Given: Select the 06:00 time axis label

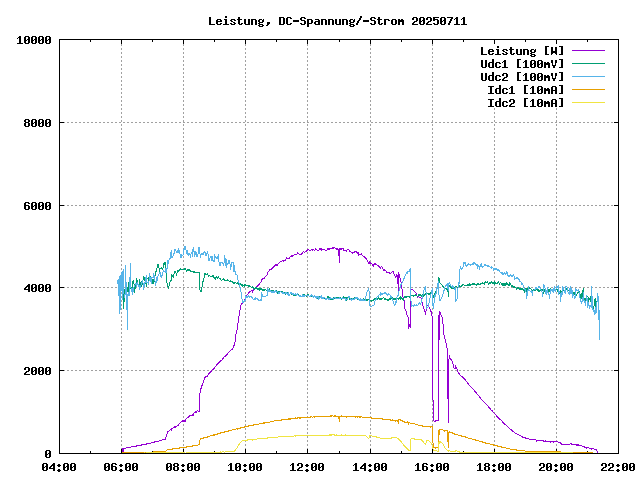Looking at the screenshot, I should (x=121, y=467).
